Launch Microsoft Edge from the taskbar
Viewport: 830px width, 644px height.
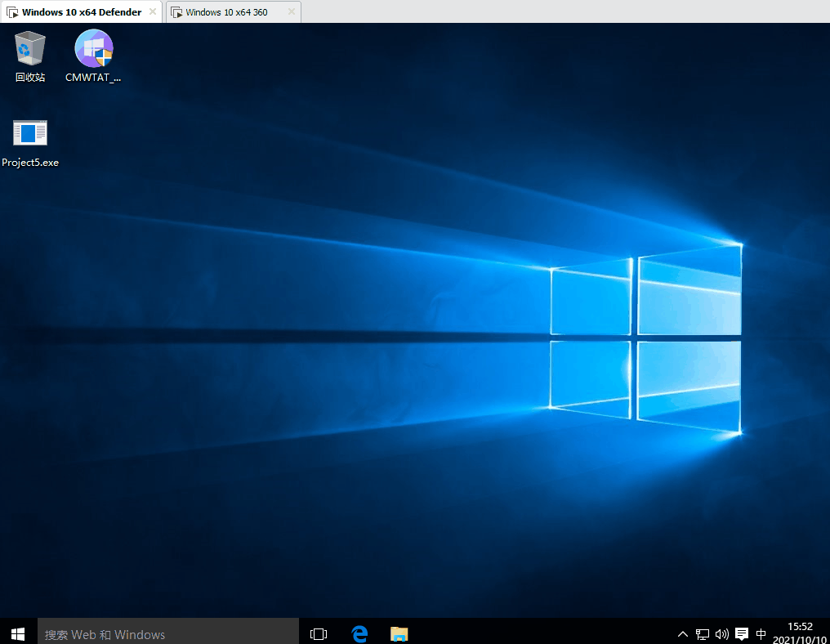coord(359,633)
